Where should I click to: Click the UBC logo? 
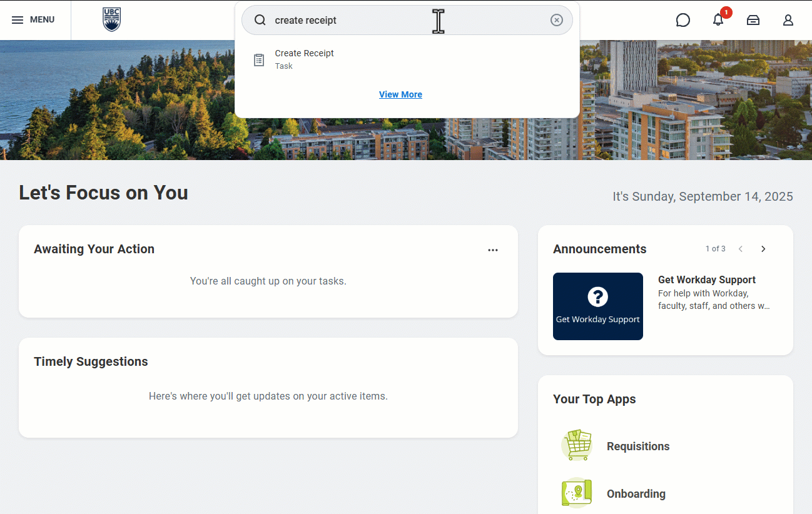tap(111, 20)
